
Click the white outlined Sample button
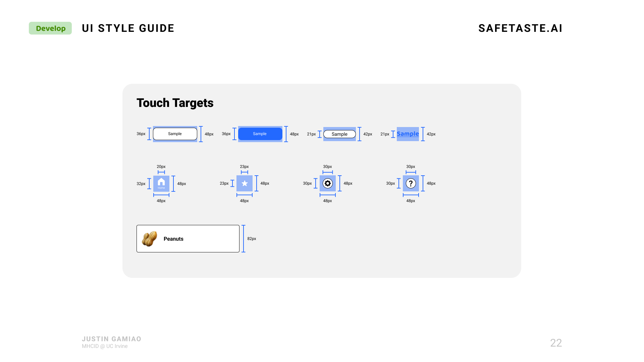coord(175,134)
